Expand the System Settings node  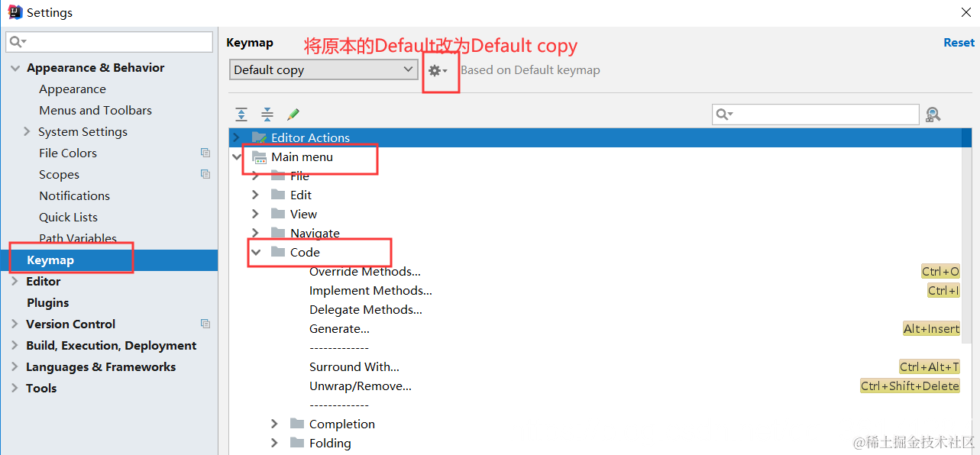(27, 131)
